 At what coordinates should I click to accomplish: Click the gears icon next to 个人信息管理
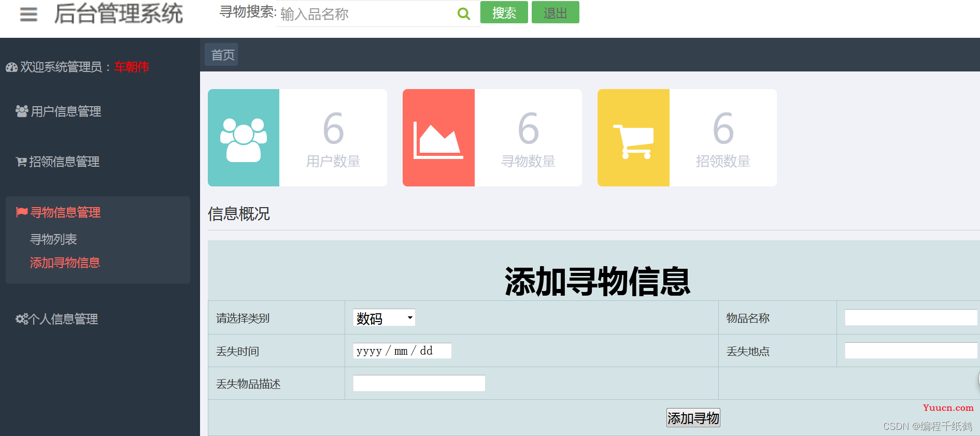22,319
